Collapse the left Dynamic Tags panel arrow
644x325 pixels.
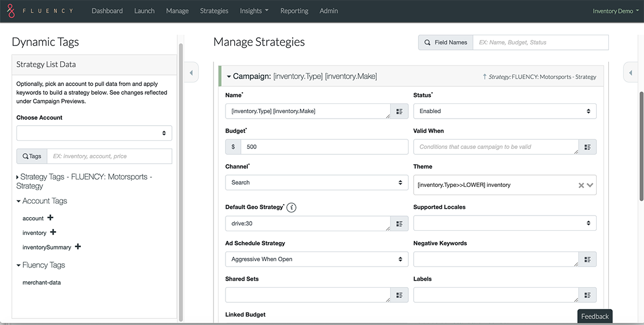pyautogui.click(x=191, y=73)
